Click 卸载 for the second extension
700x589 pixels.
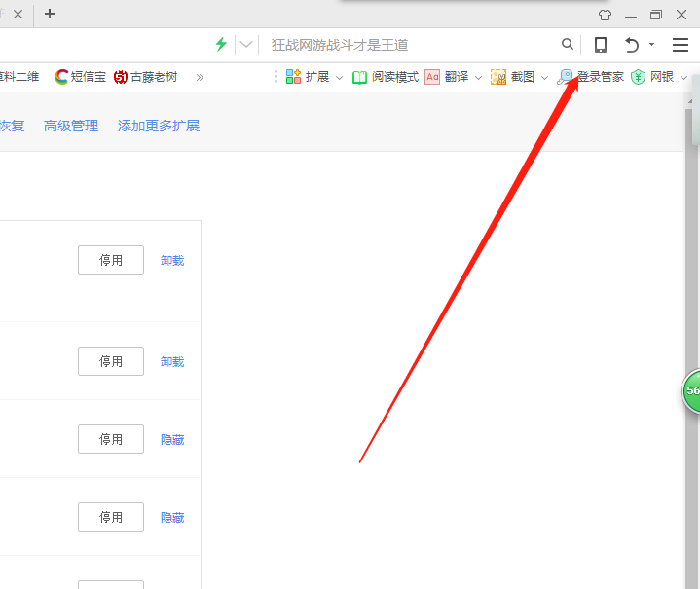click(x=172, y=362)
